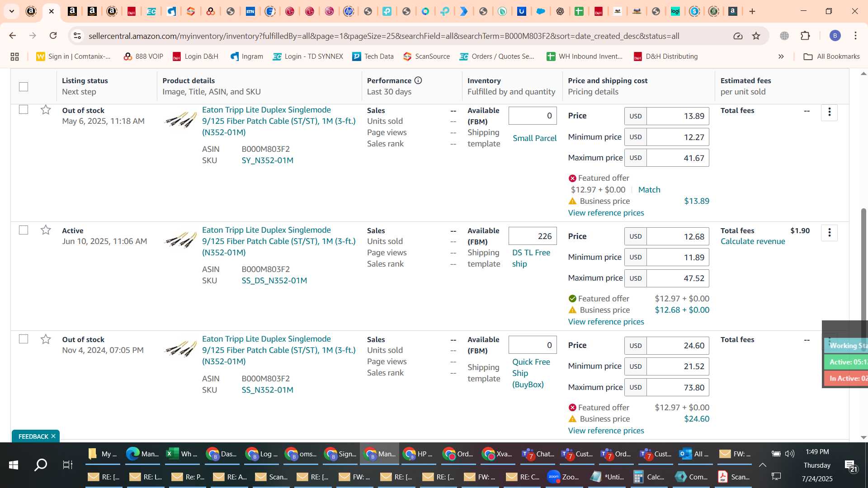Open a new browser tab
Image resolution: width=868 pixels, height=488 pixels.
(752, 11)
